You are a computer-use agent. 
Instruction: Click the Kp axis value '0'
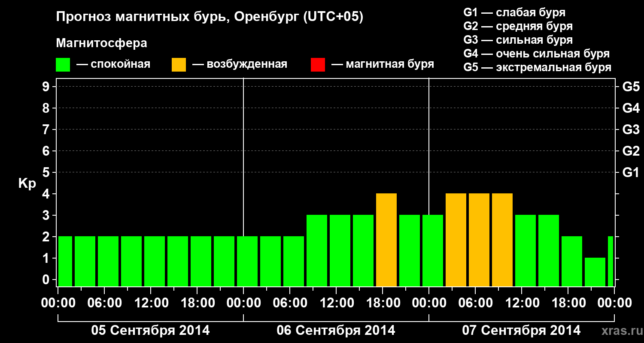tap(47, 280)
